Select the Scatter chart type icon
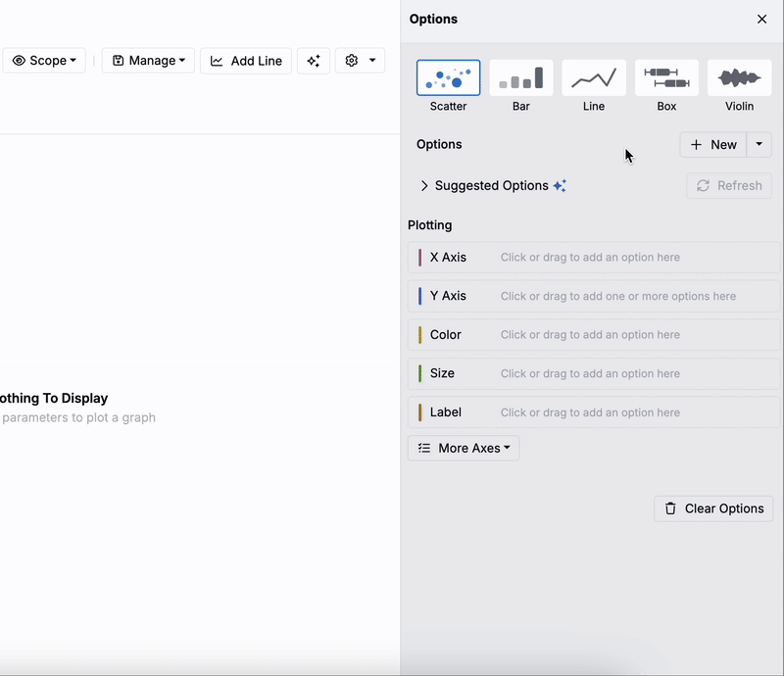The width and height of the screenshot is (784, 676). pyautogui.click(x=448, y=78)
